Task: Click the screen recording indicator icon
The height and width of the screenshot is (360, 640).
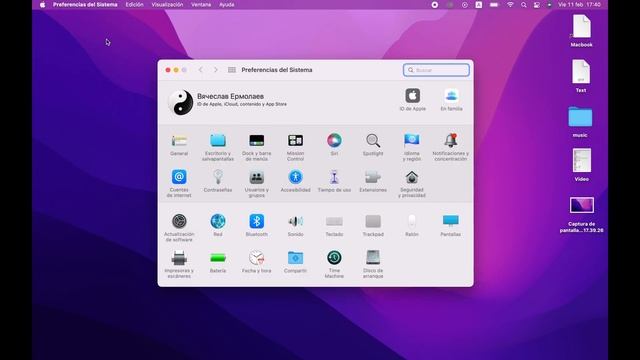Action: click(435, 4)
